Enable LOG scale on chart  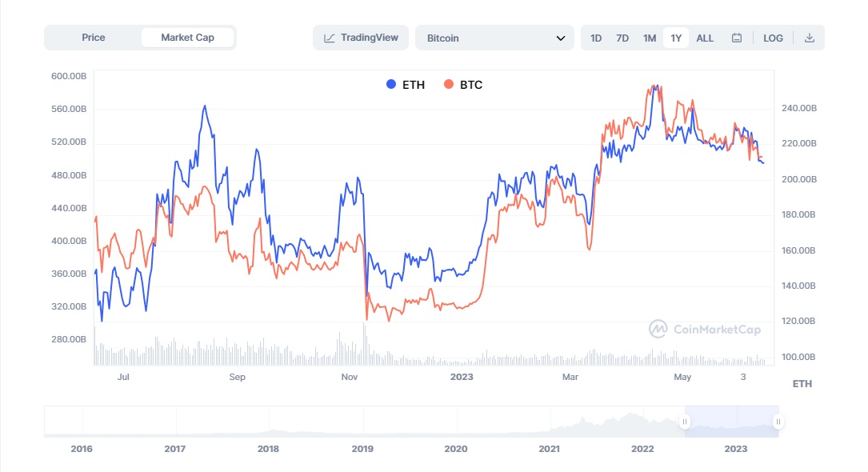(773, 38)
